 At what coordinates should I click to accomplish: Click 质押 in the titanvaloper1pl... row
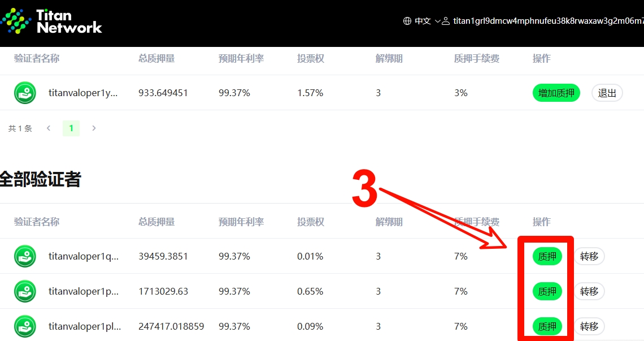click(x=547, y=326)
